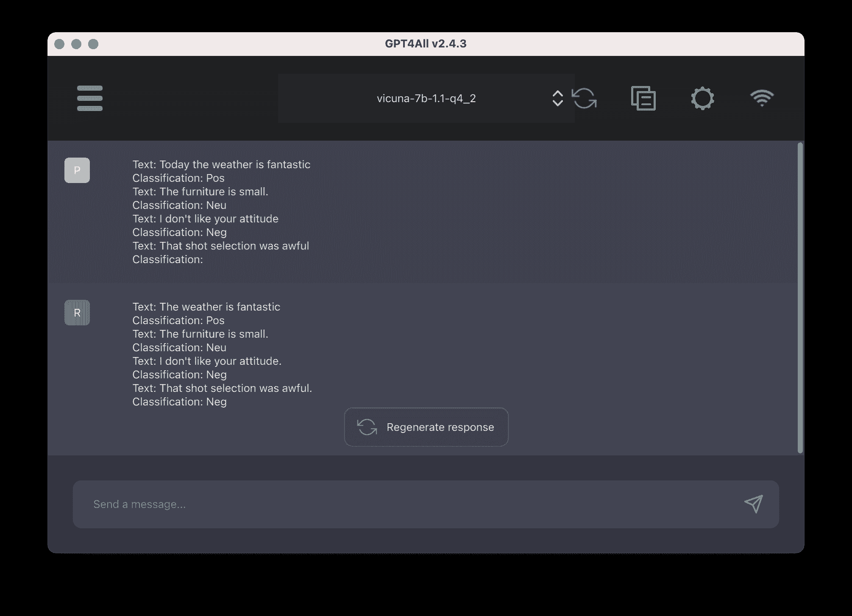
Task: Close the window with the left button
Action: (x=59, y=44)
